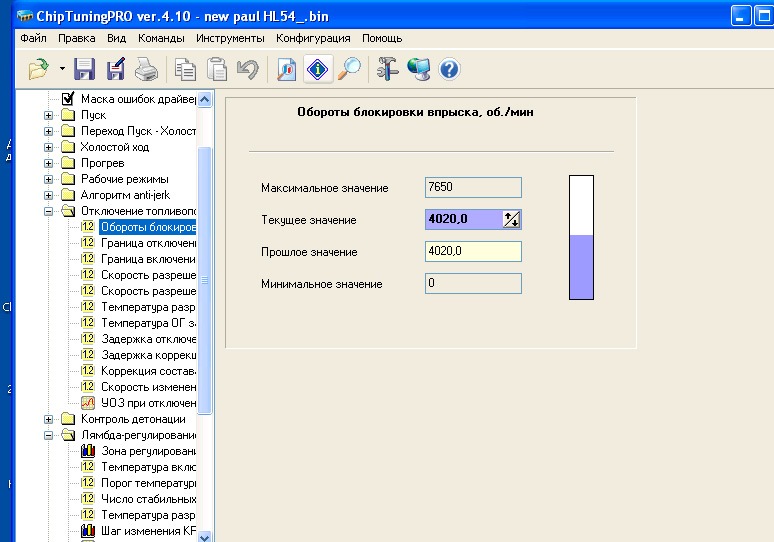Click the graph icon of УОЗ при отключен
The height and width of the screenshot is (542, 774).
[88, 403]
